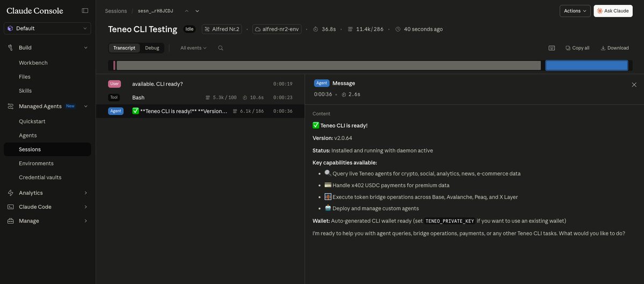Click session ID sesn_...rH8JCDJ
This screenshot has height=284, width=644.
(155, 11)
